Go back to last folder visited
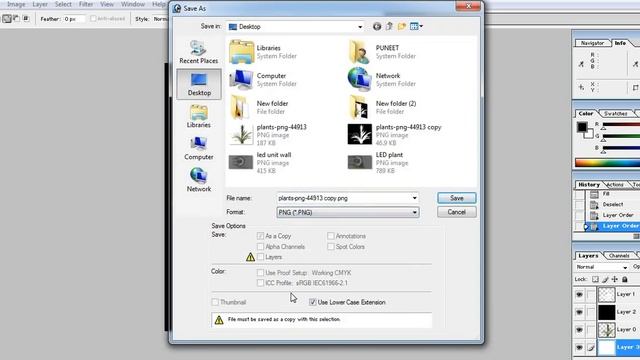Viewport: 640px width, 360px height. tap(377, 27)
